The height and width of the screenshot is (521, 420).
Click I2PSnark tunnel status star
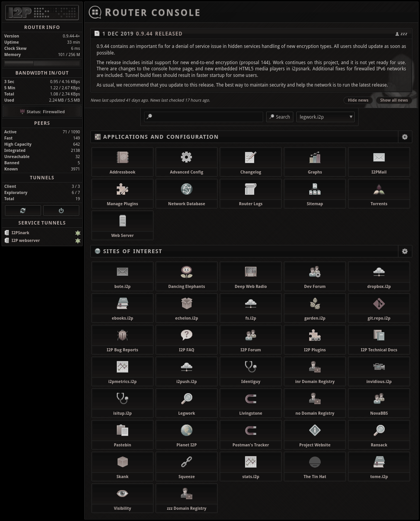(78, 233)
